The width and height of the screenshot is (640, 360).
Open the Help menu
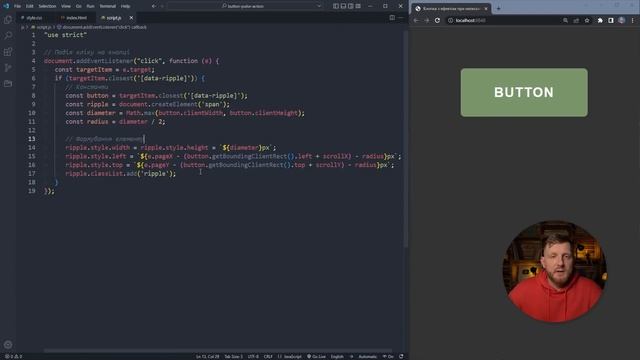pyautogui.click(x=125, y=6)
